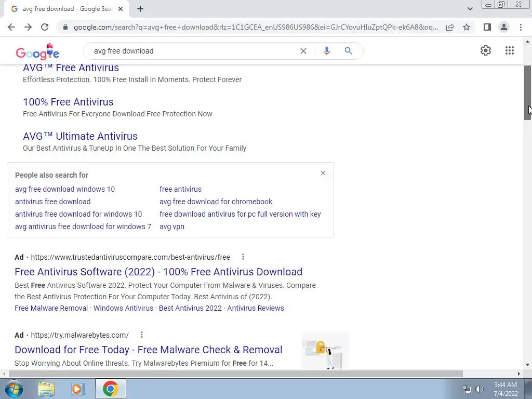Click the horizontal scrollbar thumb
The height and width of the screenshot is (399, 532).
[235, 374]
